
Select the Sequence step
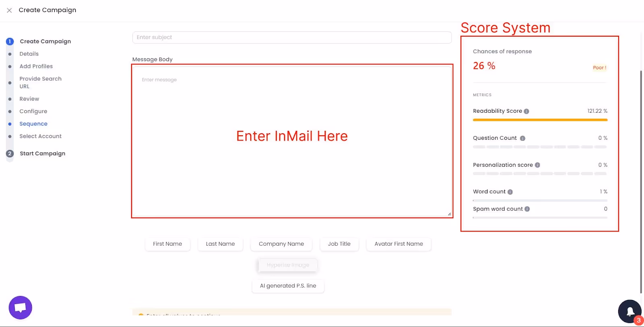tap(33, 124)
